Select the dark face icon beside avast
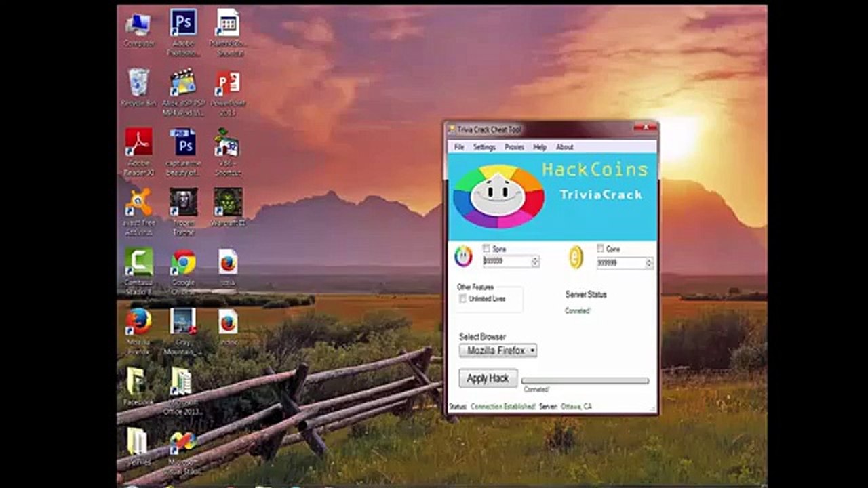868x488 pixels. (x=183, y=202)
